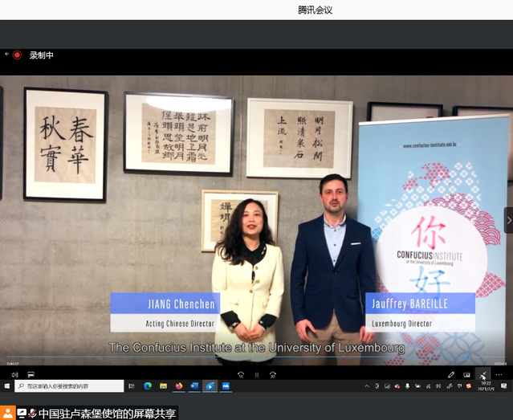Click the battery status tray icon
This screenshot has width=513, height=420.
point(417,386)
